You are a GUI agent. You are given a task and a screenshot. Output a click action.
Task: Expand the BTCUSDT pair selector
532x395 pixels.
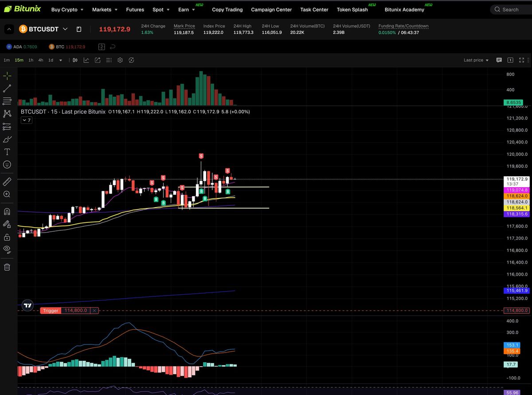click(x=65, y=29)
